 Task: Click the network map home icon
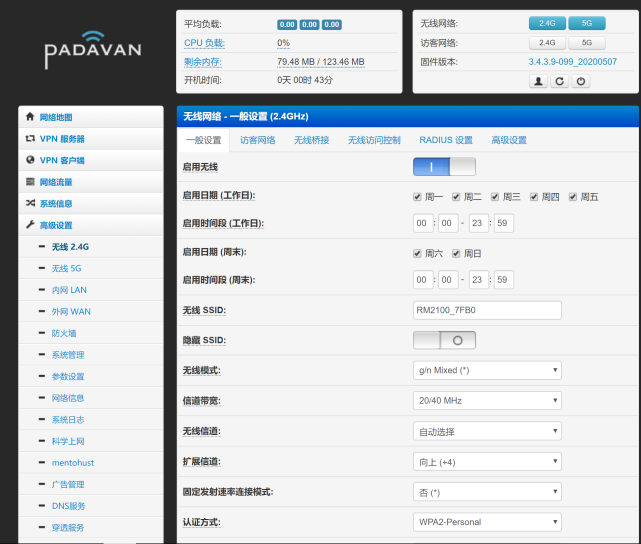(x=30, y=117)
